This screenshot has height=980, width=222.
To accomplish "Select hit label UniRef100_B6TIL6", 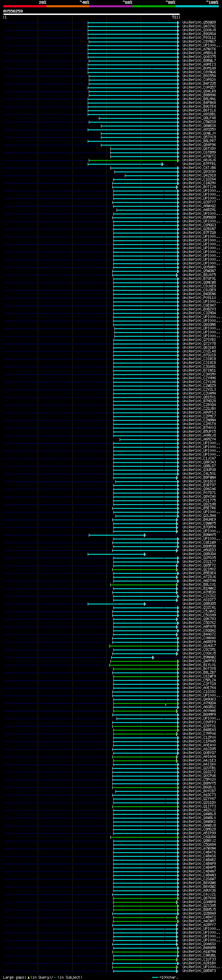I will coord(199,110).
